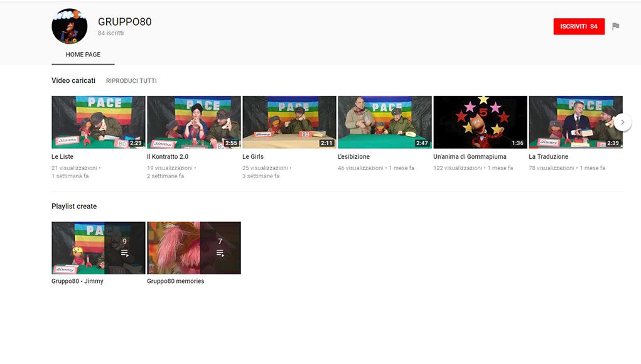Subscribe by clicking ISCRIVITI 84
Viewport: 641px width, 364px height.
(x=578, y=26)
